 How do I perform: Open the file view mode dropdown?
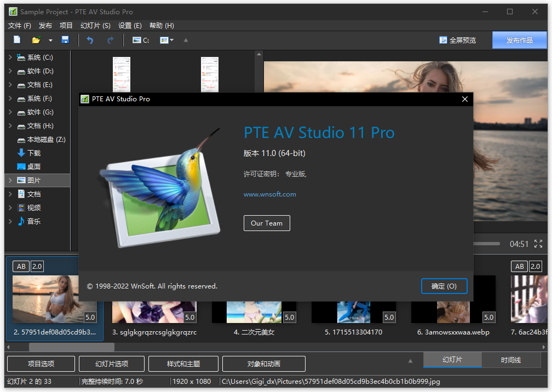(x=167, y=40)
